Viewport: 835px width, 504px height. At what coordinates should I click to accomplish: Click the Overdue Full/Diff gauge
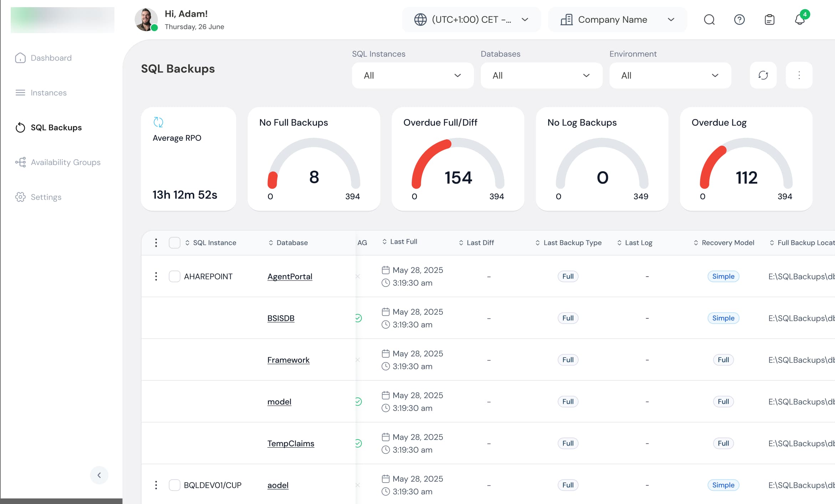(458, 164)
